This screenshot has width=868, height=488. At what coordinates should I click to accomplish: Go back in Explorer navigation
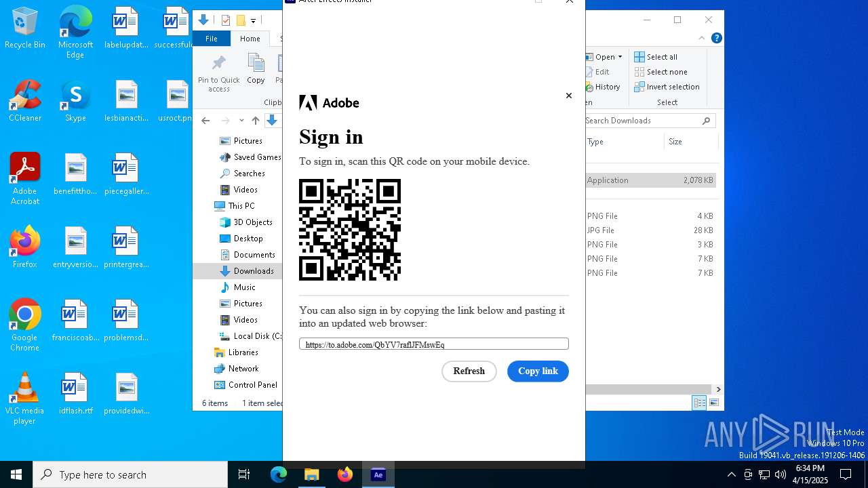click(205, 121)
